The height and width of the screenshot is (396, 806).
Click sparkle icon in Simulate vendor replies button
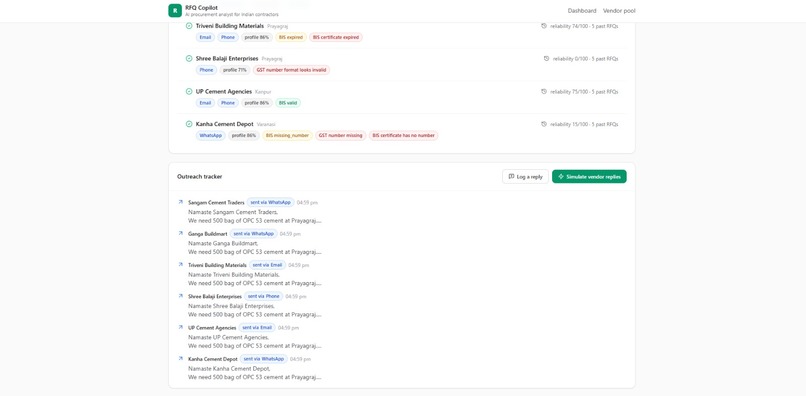pos(561,176)
